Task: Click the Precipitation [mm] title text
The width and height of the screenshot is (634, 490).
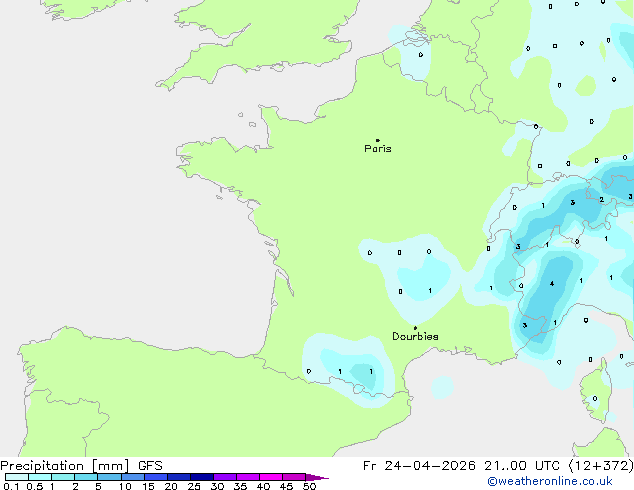Action: (65, 466)
